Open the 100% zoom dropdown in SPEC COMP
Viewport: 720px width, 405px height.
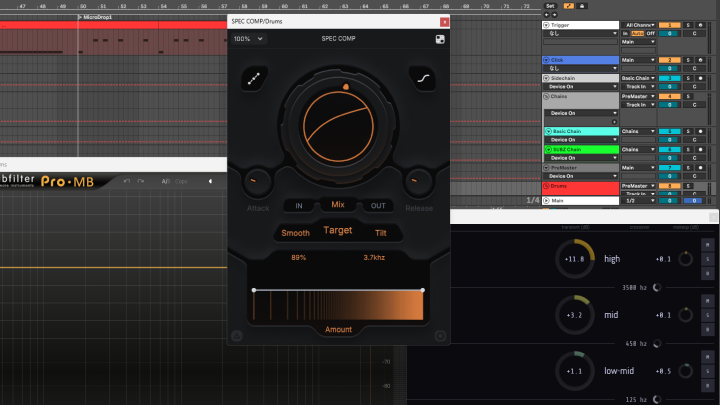(x=248, y=39)
